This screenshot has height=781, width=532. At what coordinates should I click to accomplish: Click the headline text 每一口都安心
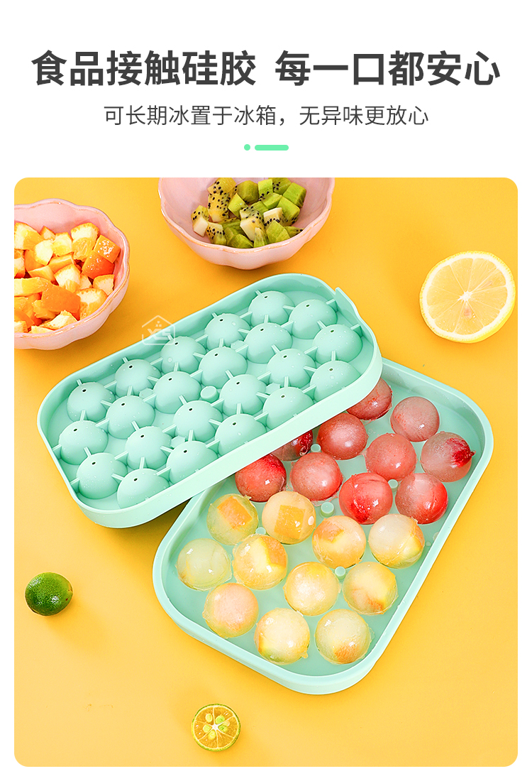(387, 68)
